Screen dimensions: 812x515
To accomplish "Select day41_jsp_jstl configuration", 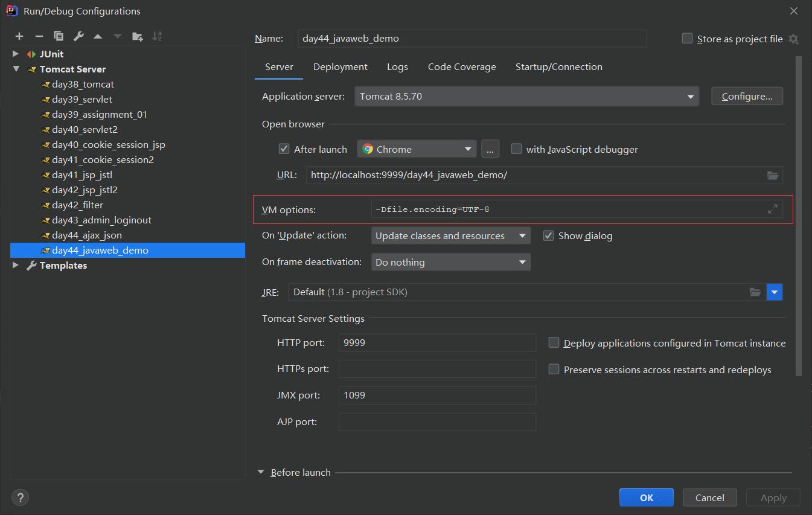I will click(82, 174).
